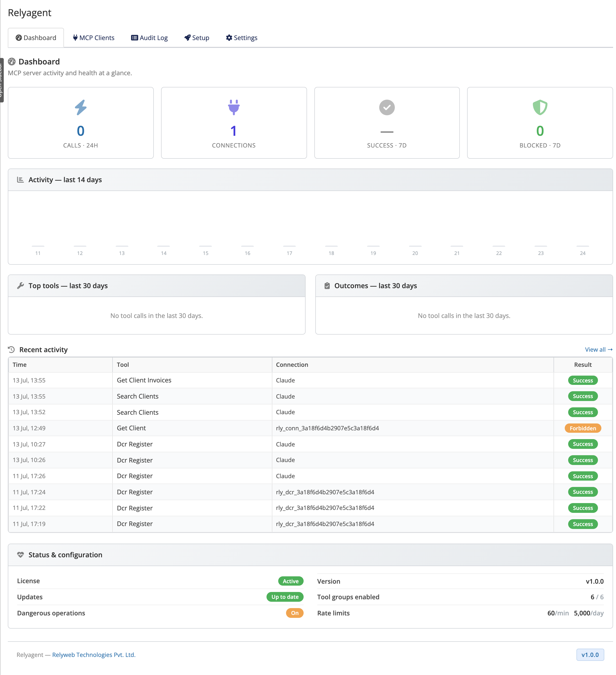Click Claude connection in 13 Jul, 10:26 row
This screenshot has height=675, width=616.
tap(285, 460)
